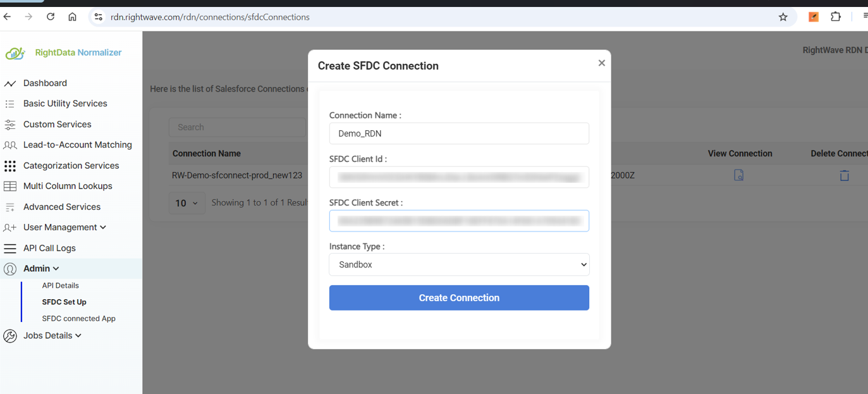Click the SFDC Client Secret field
This screenshot has width=868, height=394.
tap(459, 221)
